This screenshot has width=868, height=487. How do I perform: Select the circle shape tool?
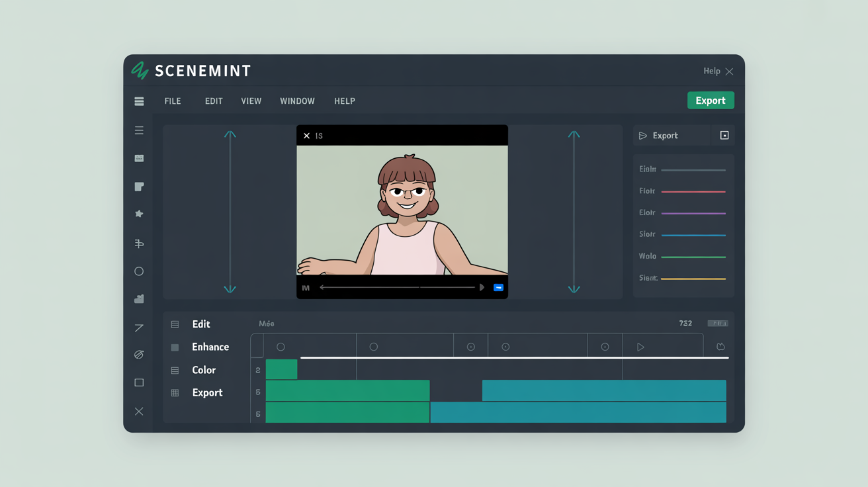click(x=139, y=271)
